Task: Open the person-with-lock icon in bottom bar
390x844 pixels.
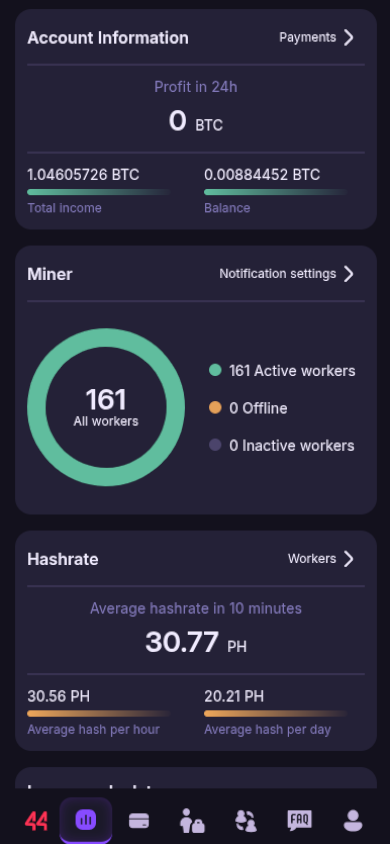Action: coord(192,821)
